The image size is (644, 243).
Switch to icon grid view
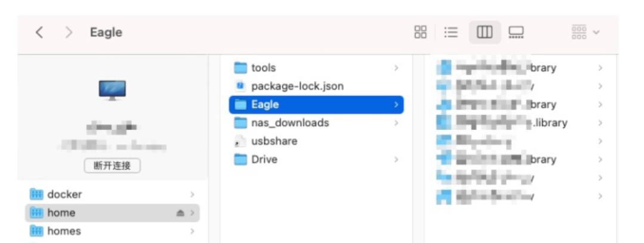420,32
